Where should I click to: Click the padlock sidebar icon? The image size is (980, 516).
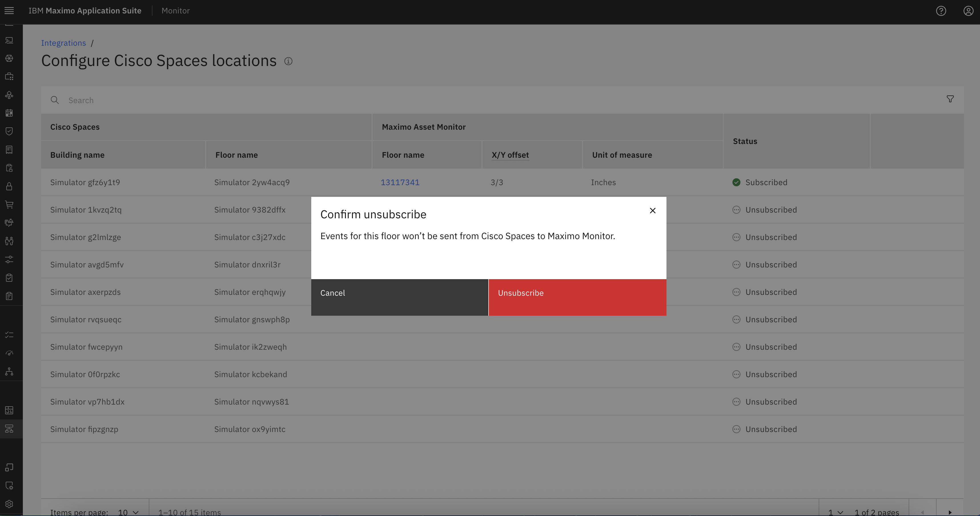coord(9,186)
